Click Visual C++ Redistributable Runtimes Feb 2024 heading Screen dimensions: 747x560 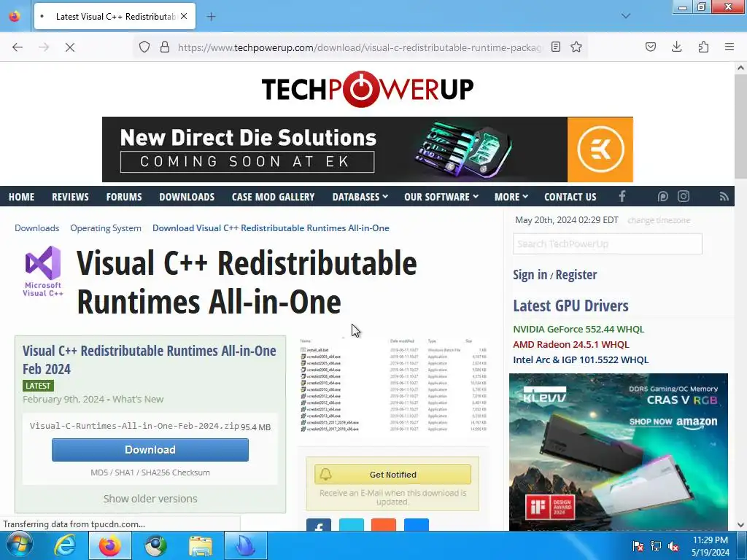click(149, 359)
